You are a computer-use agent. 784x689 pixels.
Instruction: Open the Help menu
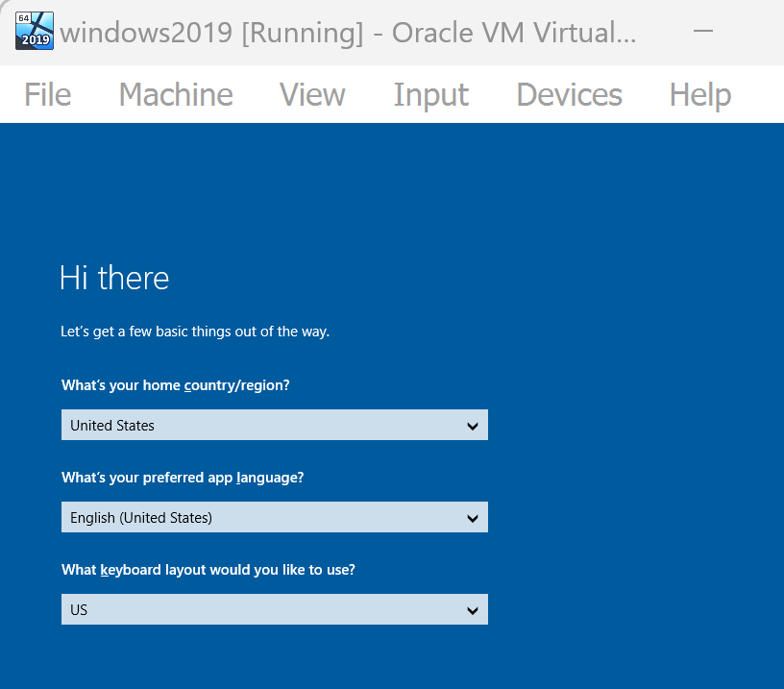click(700, 94)
